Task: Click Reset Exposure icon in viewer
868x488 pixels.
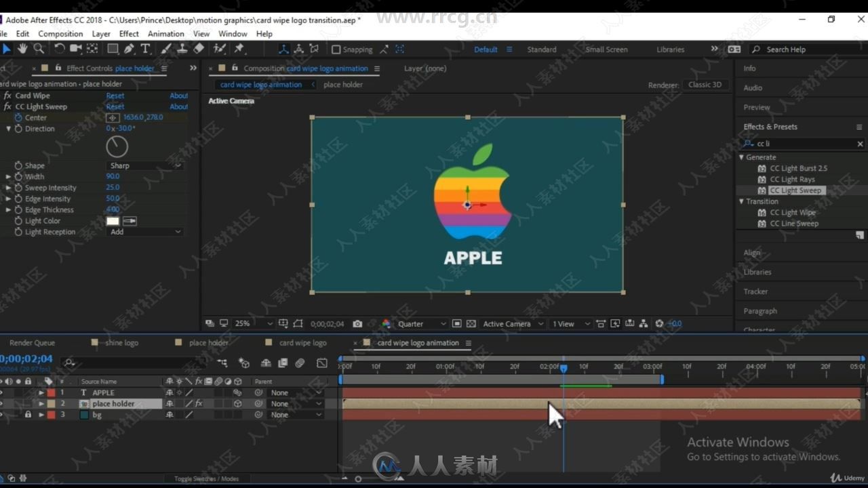Action: [x=659, y=324]
